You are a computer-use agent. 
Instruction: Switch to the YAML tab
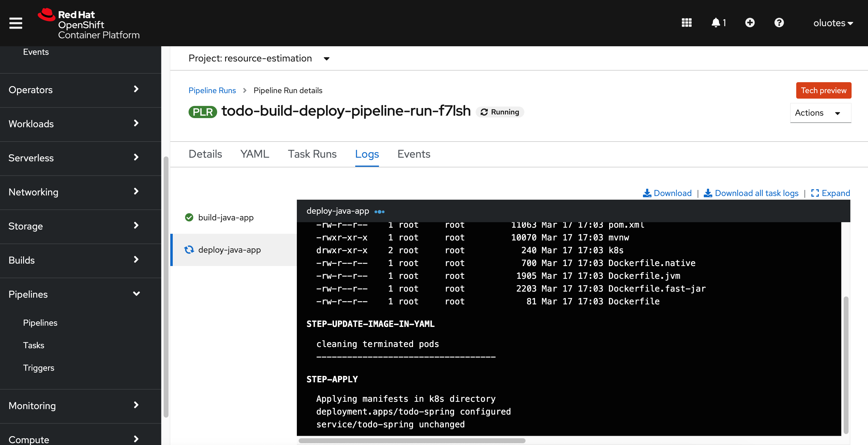pyautogui.click(x=254, y=154)
